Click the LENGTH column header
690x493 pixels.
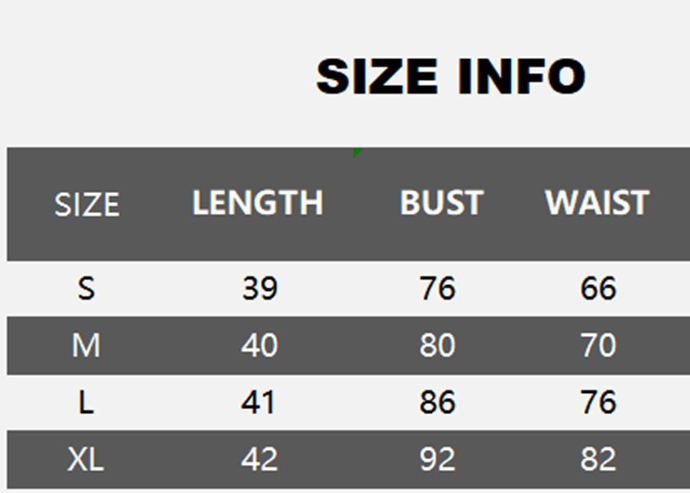(x=258, y=203)
